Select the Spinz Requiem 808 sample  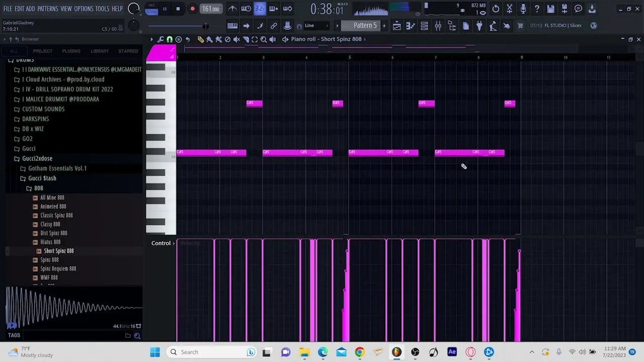[58, 268]
